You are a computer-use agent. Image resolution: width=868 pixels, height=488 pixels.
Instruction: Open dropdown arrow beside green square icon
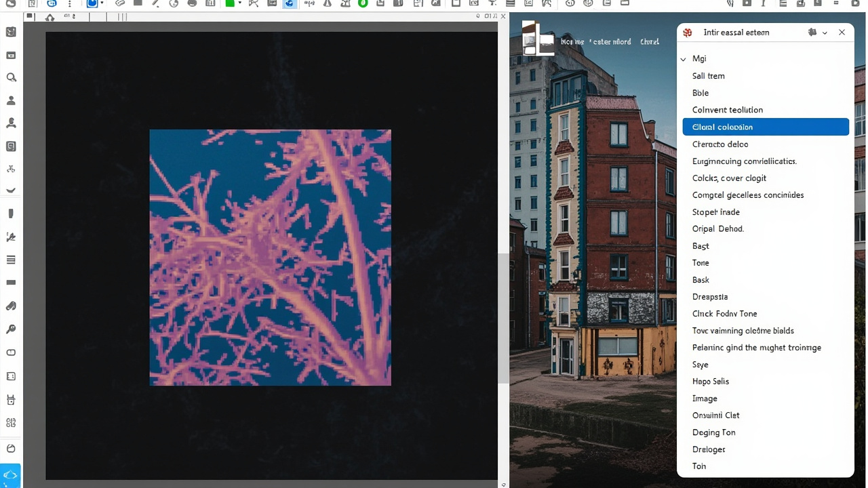pyautogui.click(x=239, y=3)
